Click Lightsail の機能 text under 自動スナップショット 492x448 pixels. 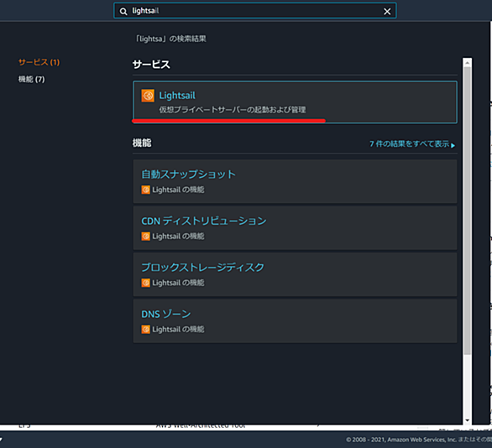[178, 190]
